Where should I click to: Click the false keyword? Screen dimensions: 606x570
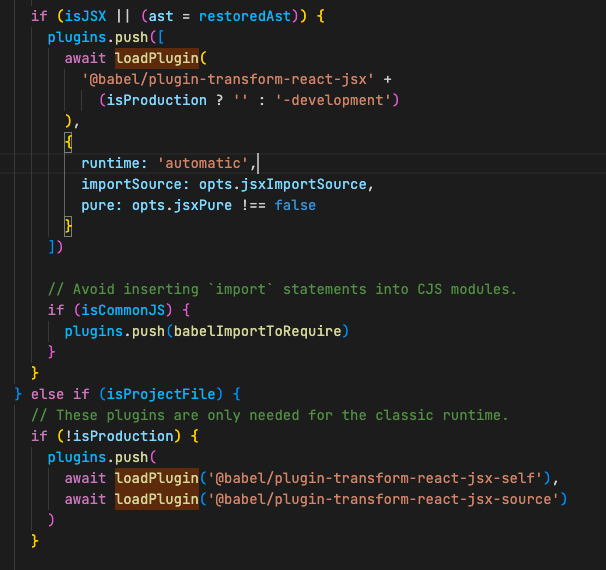click(295, 205)
